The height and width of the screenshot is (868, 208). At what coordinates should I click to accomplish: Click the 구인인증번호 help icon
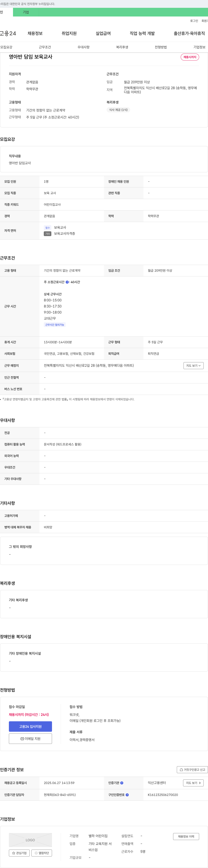point(127,795)
